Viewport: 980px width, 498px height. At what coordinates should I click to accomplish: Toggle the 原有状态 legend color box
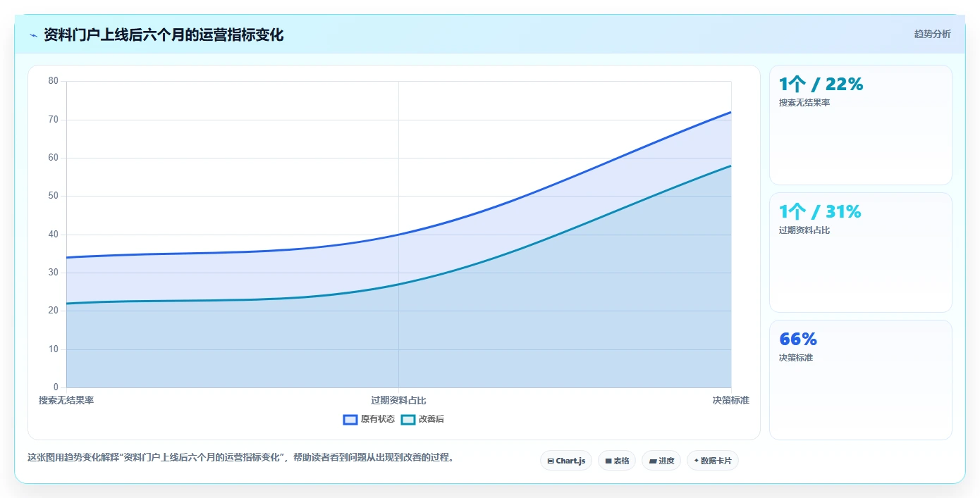pyautogui.click(x=350, y=419)
